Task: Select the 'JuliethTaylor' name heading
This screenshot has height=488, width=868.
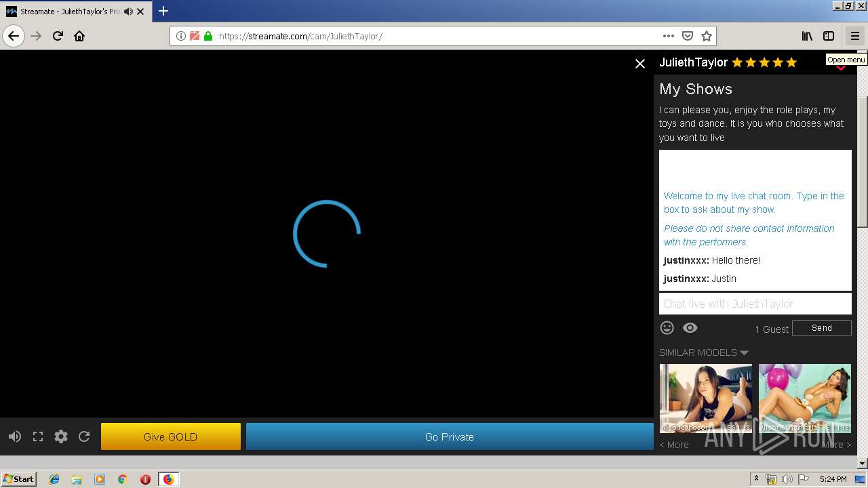Action: click(x=693, y=62)
